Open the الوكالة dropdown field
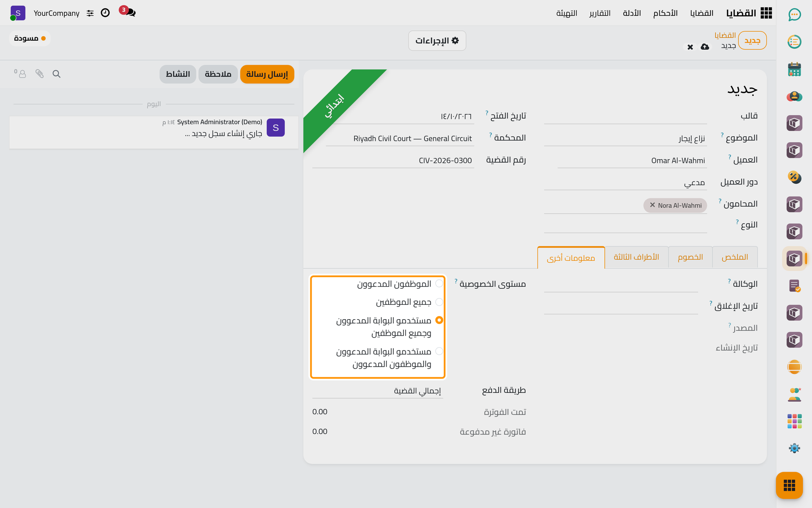The image size is (812, 508). (x=621, y=284)
